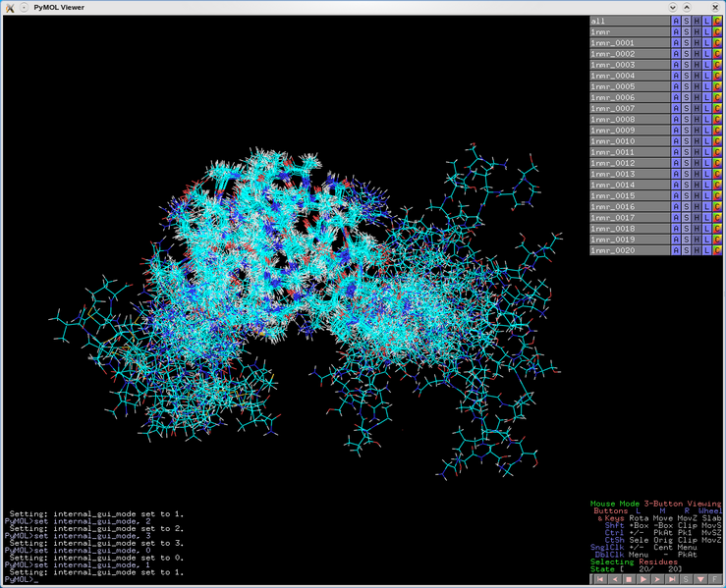726x588 pixels.
Task: Step back one state
Action: click(614, 580)
